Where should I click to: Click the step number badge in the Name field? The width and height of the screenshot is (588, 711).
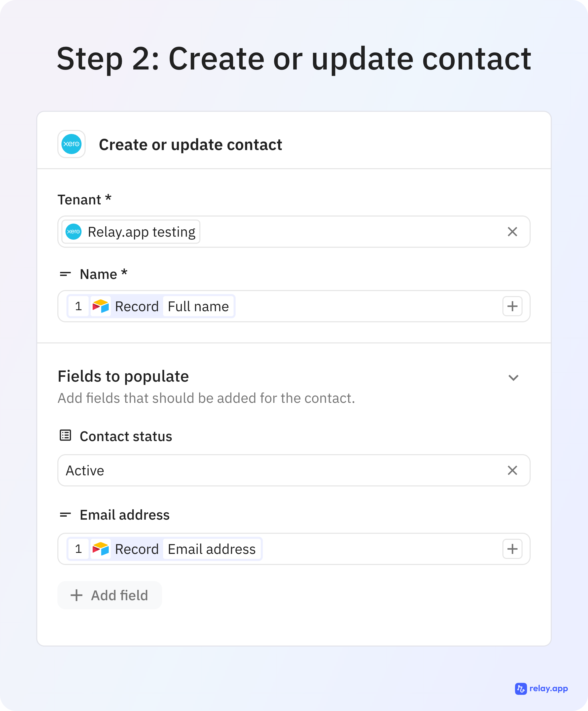click(78, 306)
